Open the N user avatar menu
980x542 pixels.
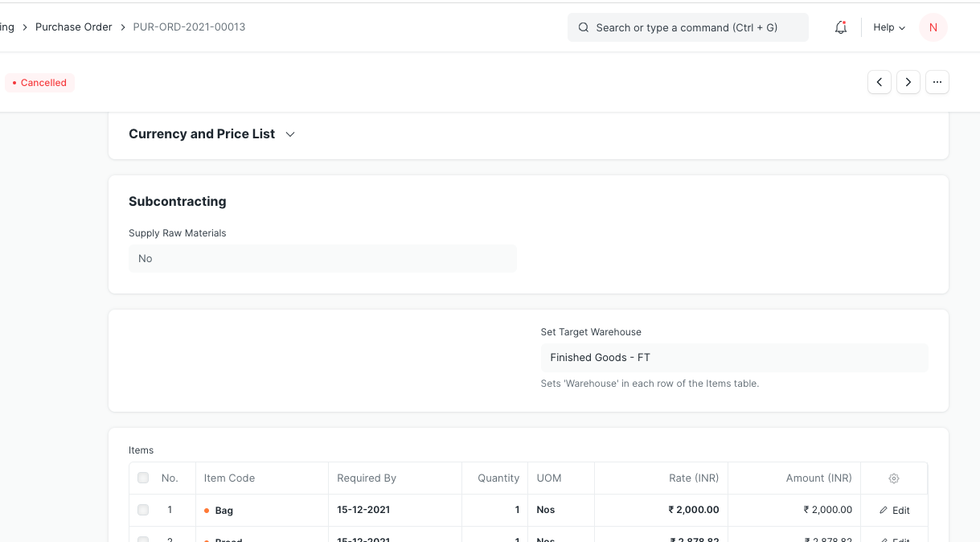[933, 27]
